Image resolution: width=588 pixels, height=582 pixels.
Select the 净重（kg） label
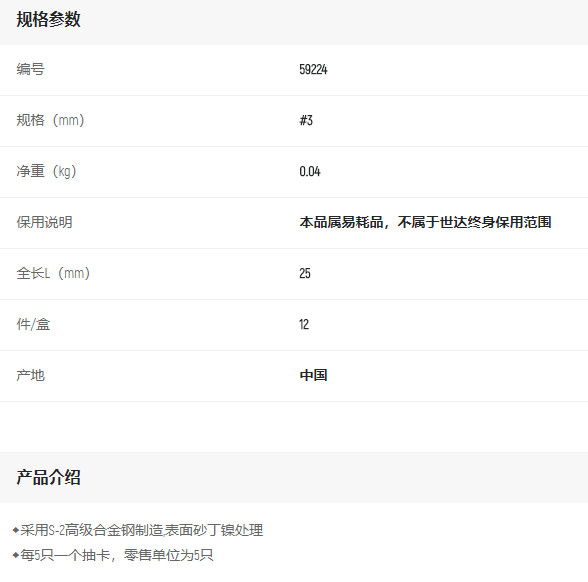pos(46,171)
